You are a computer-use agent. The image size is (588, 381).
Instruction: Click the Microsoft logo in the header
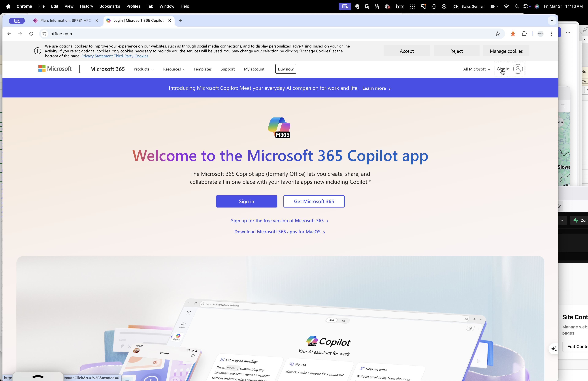[55, 69]
